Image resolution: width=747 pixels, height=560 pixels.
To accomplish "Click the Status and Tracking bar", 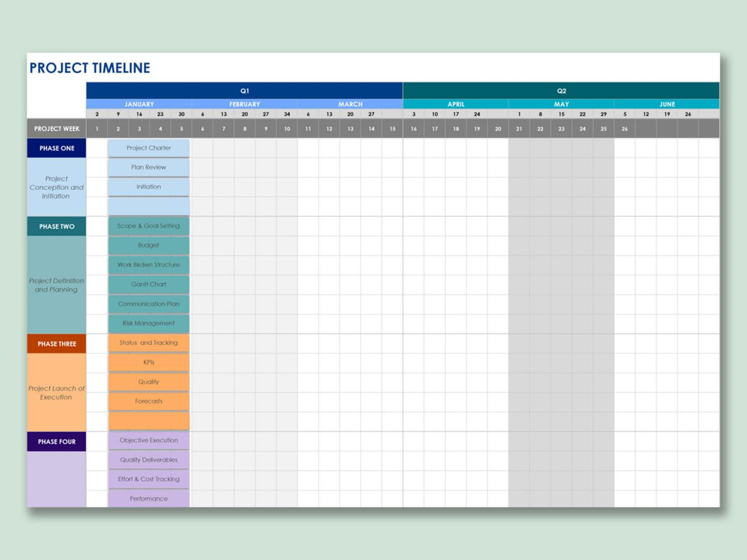I will [149, 342].
